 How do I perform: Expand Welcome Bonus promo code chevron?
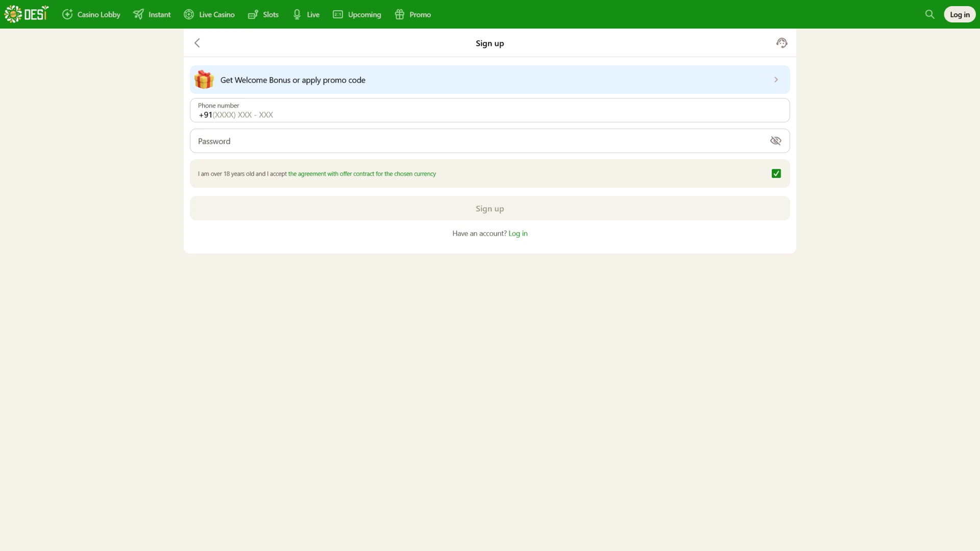click(776, 80)
